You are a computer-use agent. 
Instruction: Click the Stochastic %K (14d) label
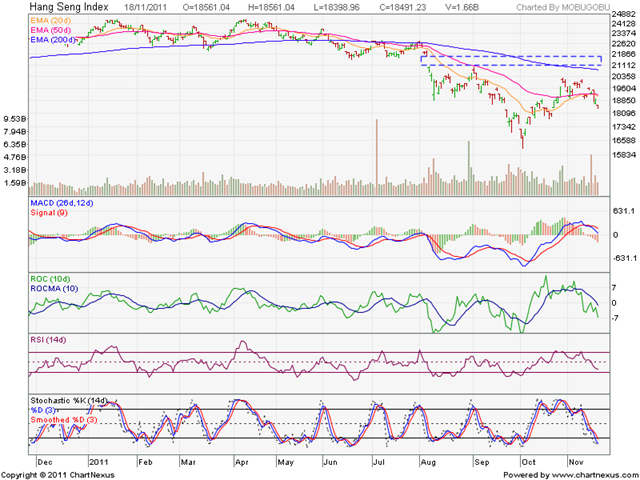tap(69, 400)
